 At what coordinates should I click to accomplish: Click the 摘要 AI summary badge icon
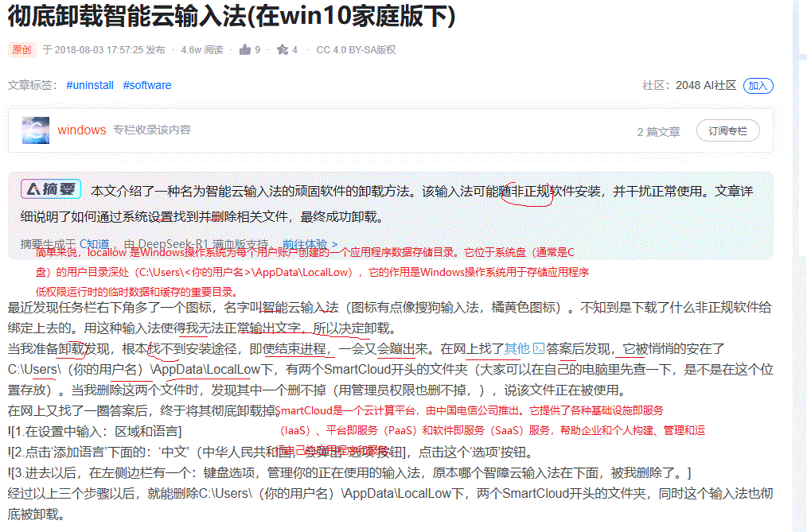coord(53,189)
